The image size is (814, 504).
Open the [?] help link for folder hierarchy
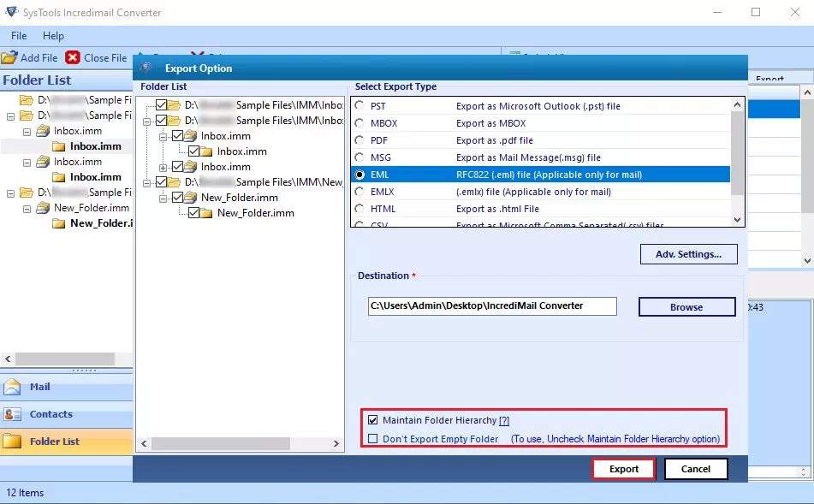click(504, 420)
